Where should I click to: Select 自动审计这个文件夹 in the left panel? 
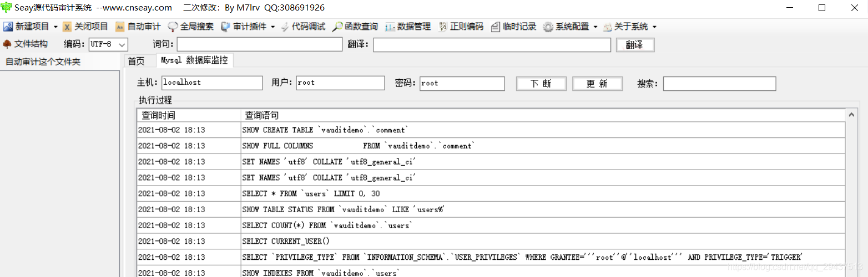coord(43,61)
